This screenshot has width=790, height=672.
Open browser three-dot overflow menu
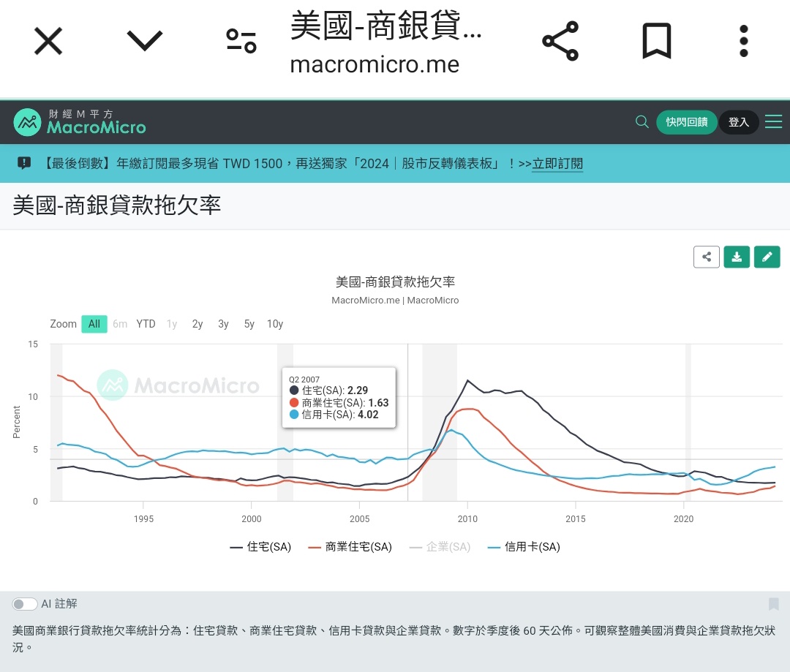tap(743, 41)
